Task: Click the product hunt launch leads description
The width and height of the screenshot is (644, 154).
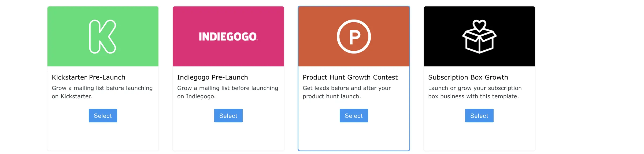Action: click(x=347, y=92)
